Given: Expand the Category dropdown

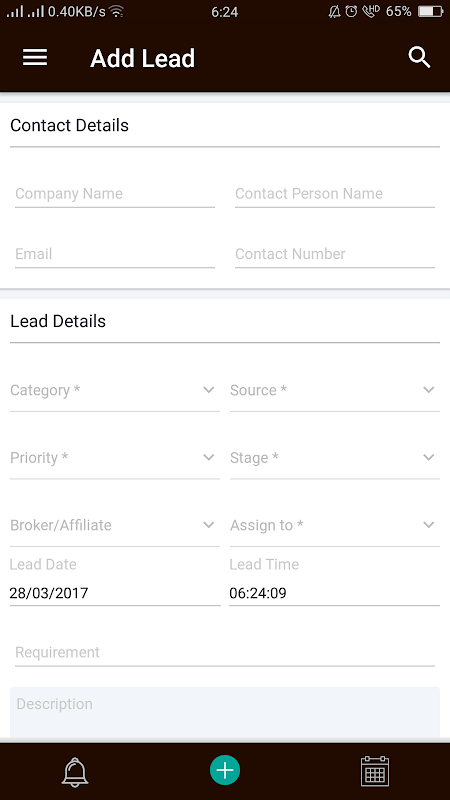Looking at the screenshot, I should tap(115, 390).
